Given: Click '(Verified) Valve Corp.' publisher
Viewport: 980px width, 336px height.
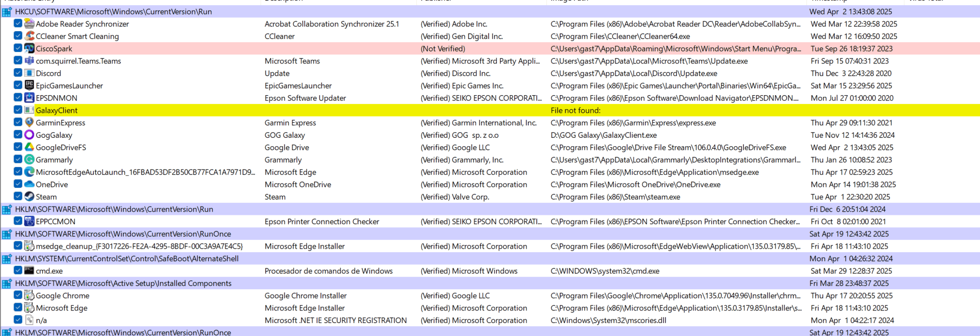Looking at the screenshot, I should 455,197.
